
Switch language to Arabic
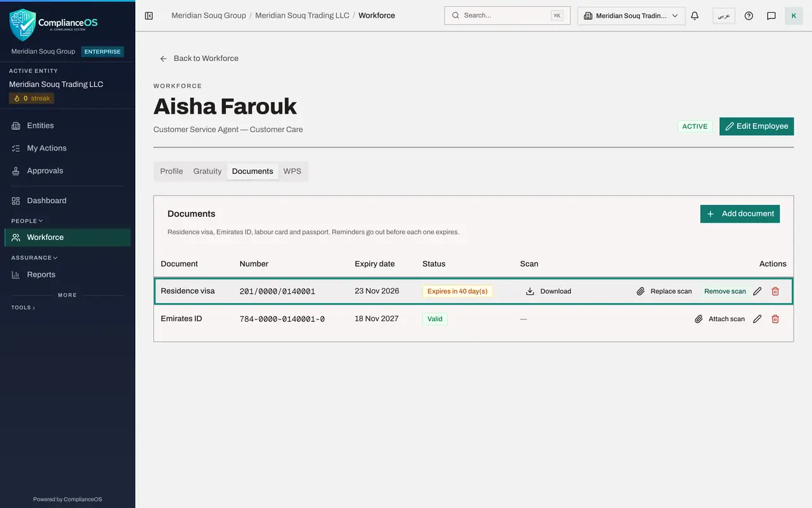pyautogui.click(x=724, y=16)
